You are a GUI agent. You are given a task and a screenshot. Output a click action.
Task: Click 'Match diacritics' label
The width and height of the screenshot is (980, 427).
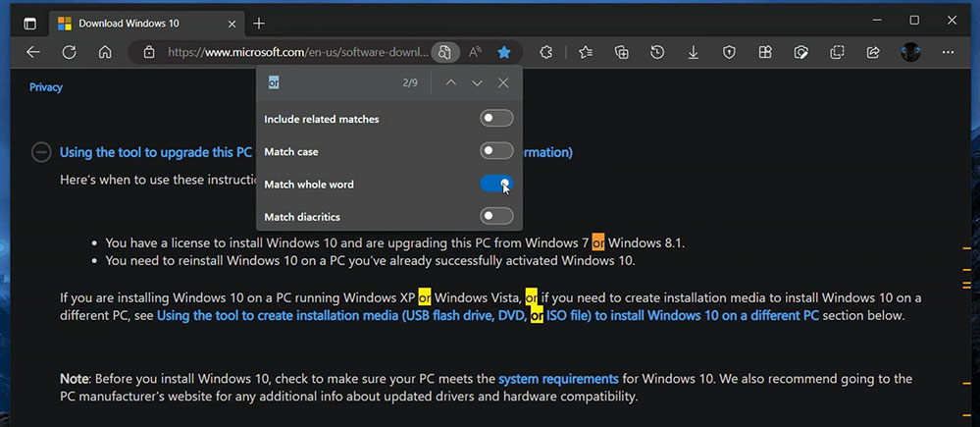pyautogui.click(x=302, y=217)
